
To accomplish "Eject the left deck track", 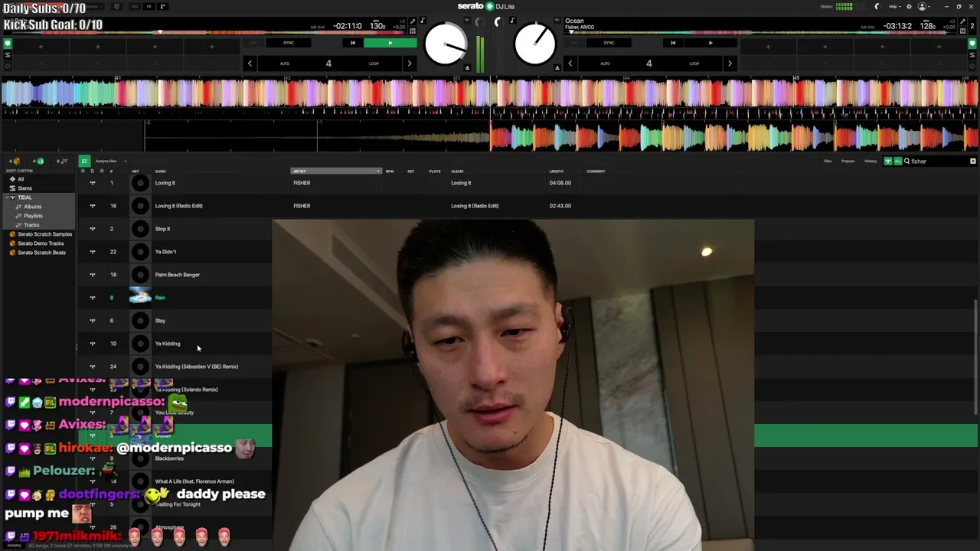I will tap(467, 68).
